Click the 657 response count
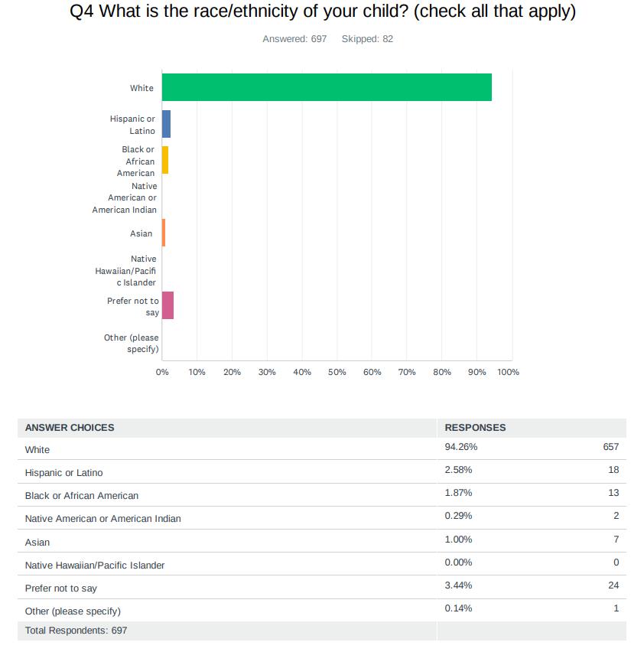 610,447
